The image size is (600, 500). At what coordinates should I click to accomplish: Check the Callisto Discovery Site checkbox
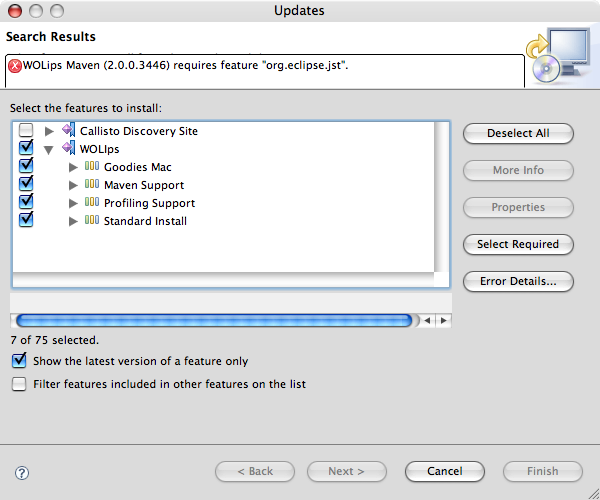coord(26,130)
